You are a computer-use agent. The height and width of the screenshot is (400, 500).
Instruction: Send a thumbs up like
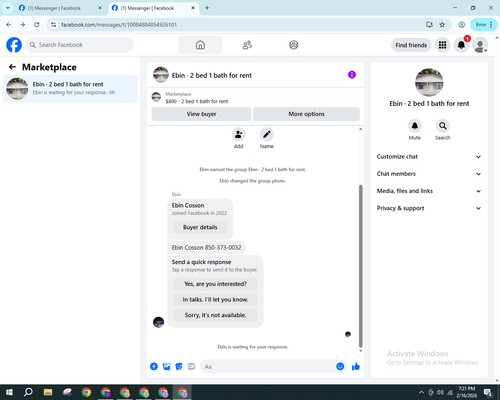(356, 366)
